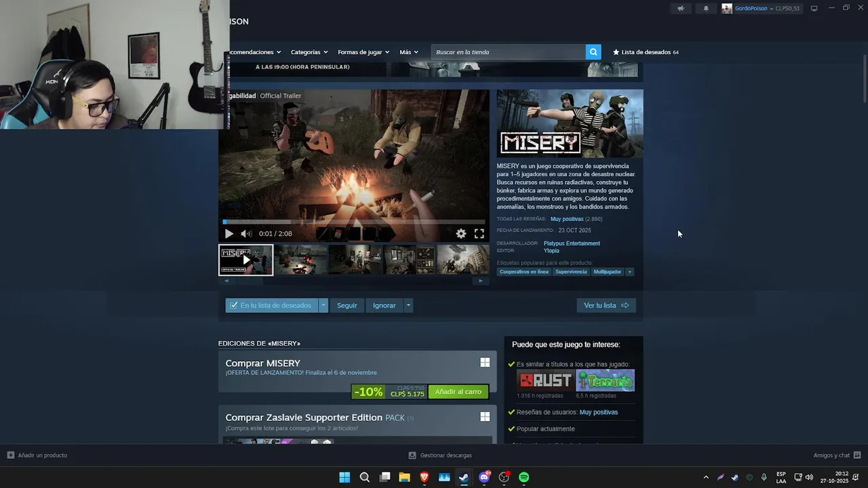Open the Terraria similar game capsule
The height and width of the screenshot is (488, 868).
(606, 380)
